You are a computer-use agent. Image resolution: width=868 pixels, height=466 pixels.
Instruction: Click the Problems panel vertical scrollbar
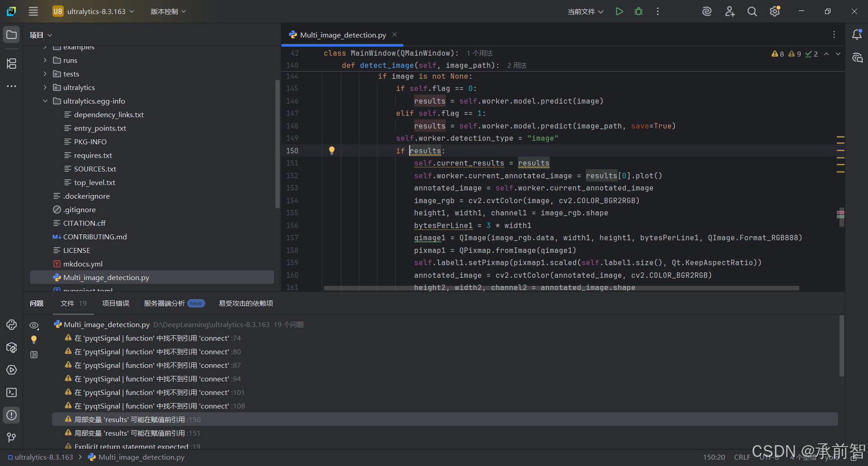coord(841,346)
